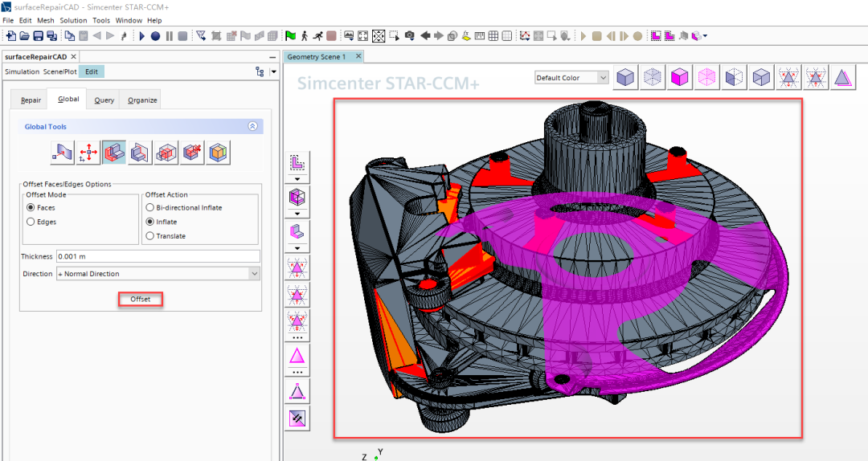Open the Mesh menu
The width and height of the screenshot is (868, 461).
coord(45,20)
